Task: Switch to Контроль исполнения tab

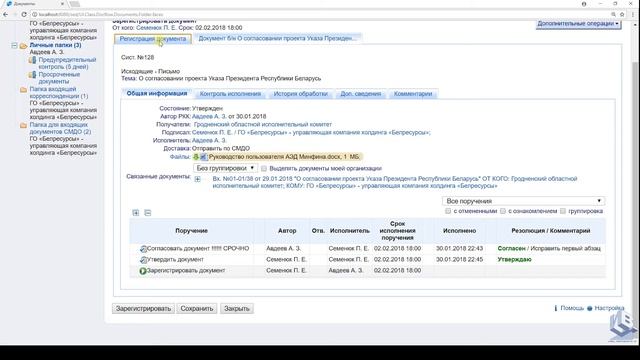Action: click(x=230, y=94)
